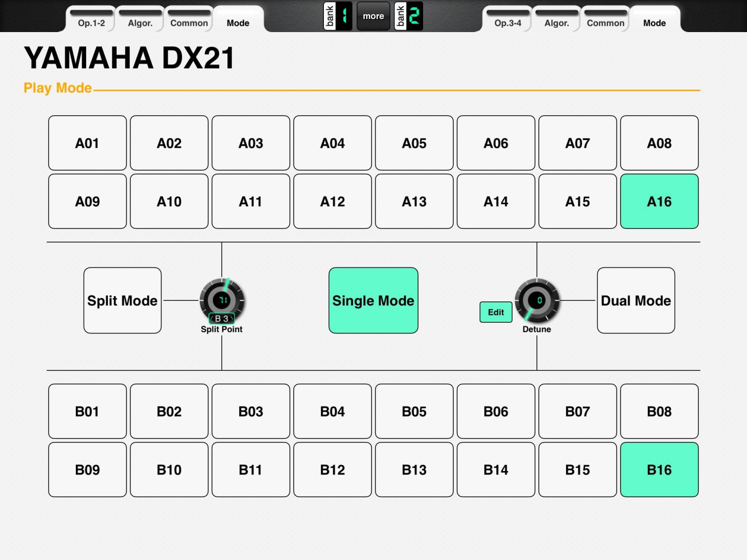Adjust the Detune knob
This screenshot has height=560, width=747.
click(537, 300)
